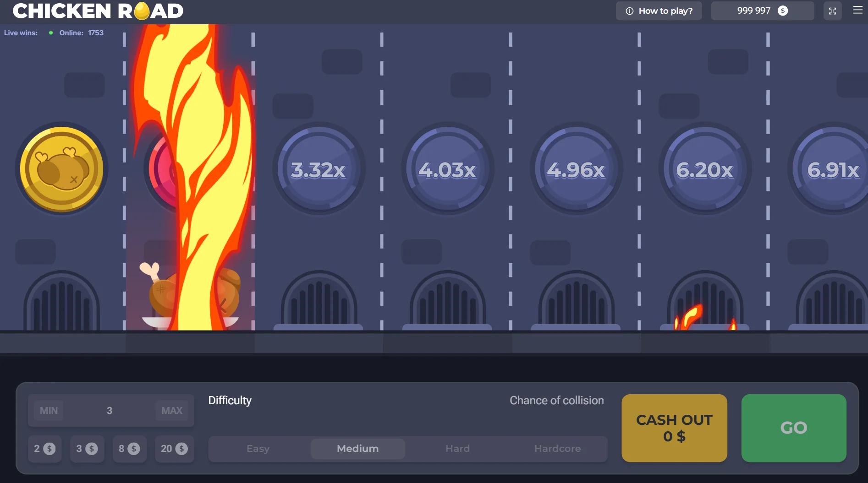Viewport: 868px width, 483px height.
Task: Click the 4.03x multiplier manhole
Action: (448, 169)
